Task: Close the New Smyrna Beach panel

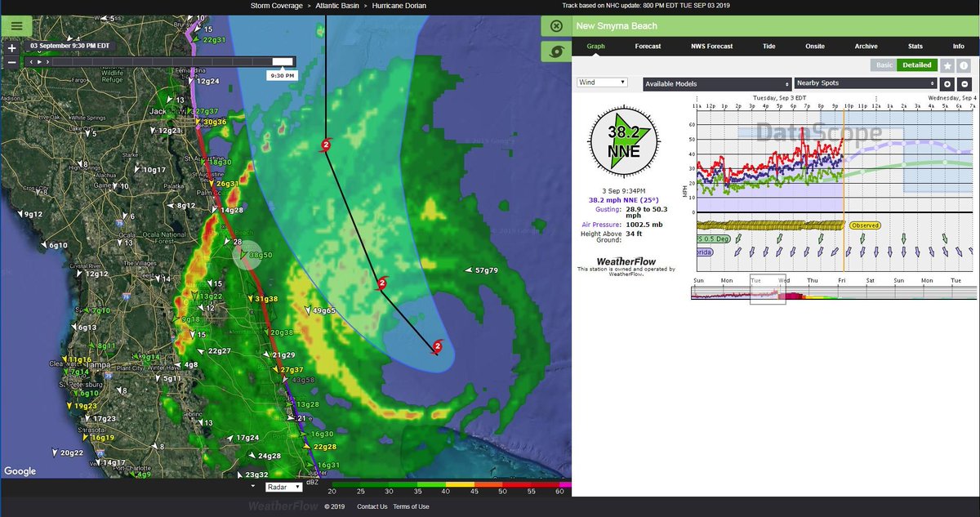Action: tap(556, 25)
